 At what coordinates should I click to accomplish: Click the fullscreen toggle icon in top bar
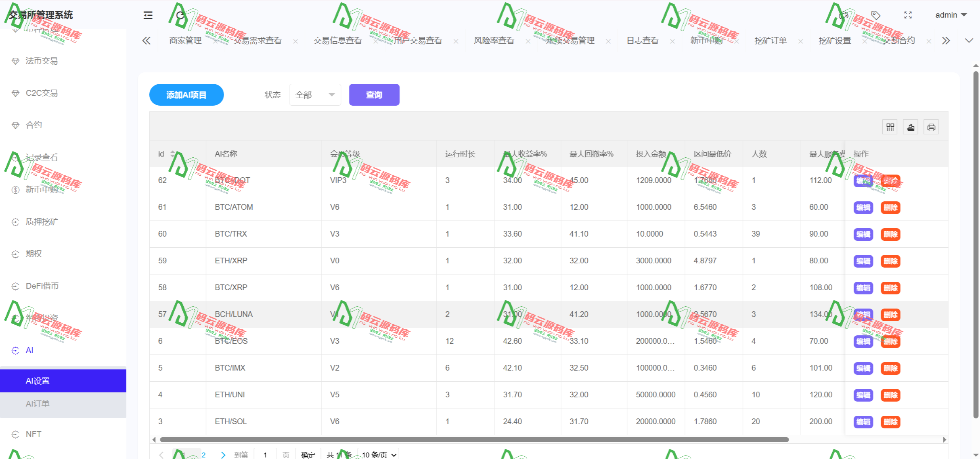point(908,15)
